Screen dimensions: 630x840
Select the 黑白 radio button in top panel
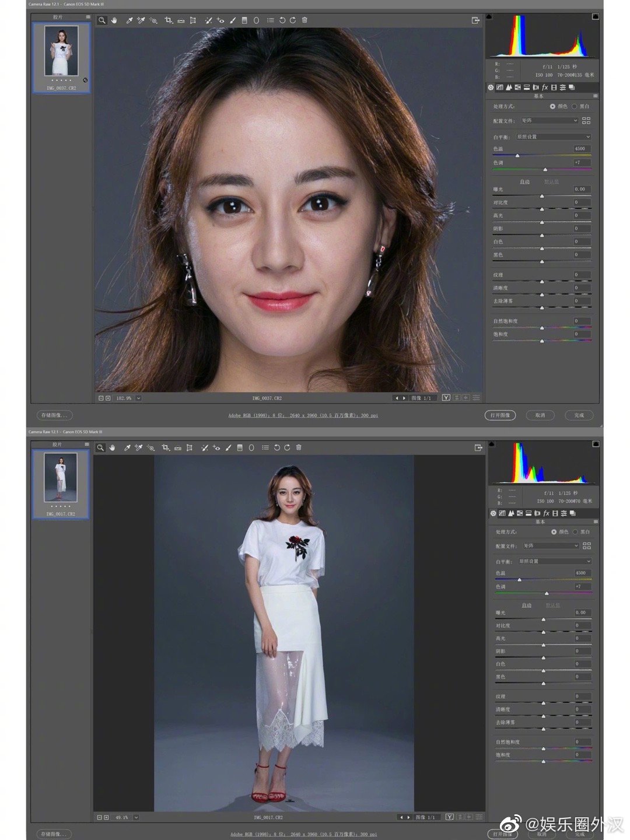pyautogui.click(x=575, y=107)
